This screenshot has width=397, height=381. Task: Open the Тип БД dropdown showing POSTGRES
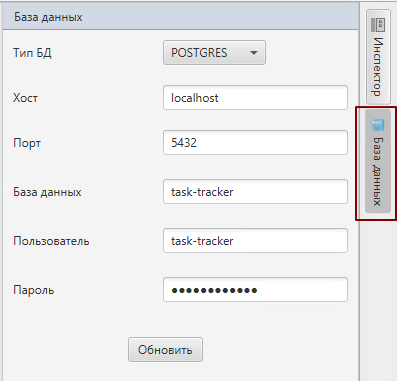(x=214, y=53)
